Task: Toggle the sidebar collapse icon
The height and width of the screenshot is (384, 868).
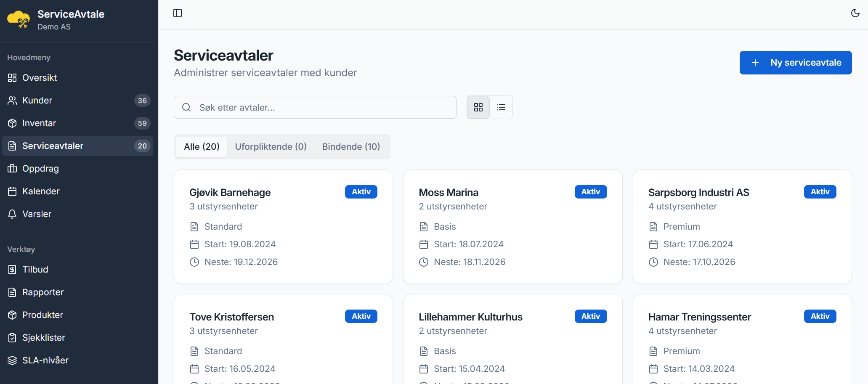Action: (178, 13)
